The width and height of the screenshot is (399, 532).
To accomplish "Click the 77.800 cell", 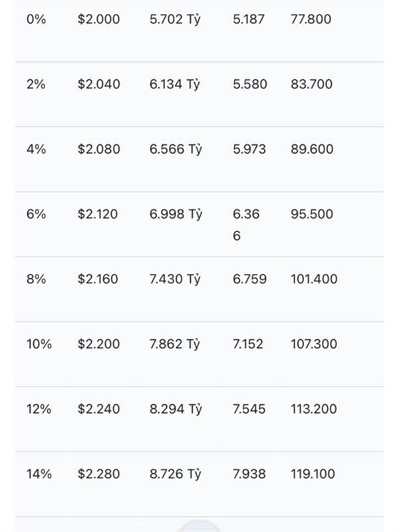I will coord(311,19).
